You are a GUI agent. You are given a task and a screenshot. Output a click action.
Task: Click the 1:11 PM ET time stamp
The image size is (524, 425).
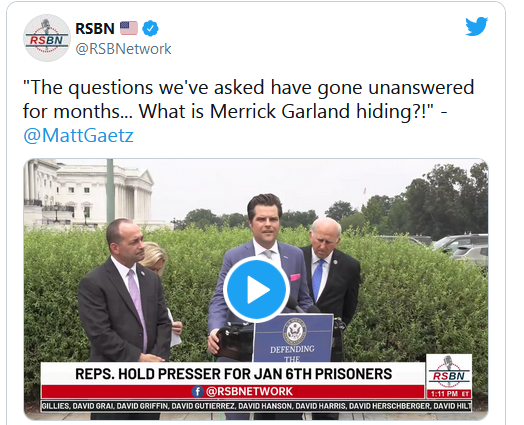(x=449, y=394)
